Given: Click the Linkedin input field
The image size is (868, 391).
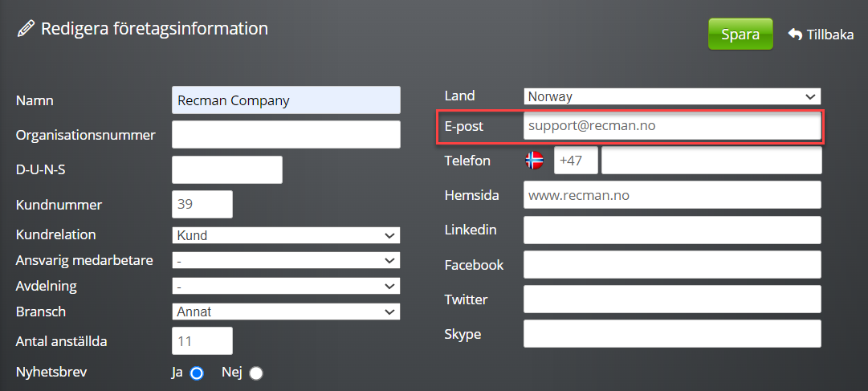Looking at the screenshot, I should [672, 230].
